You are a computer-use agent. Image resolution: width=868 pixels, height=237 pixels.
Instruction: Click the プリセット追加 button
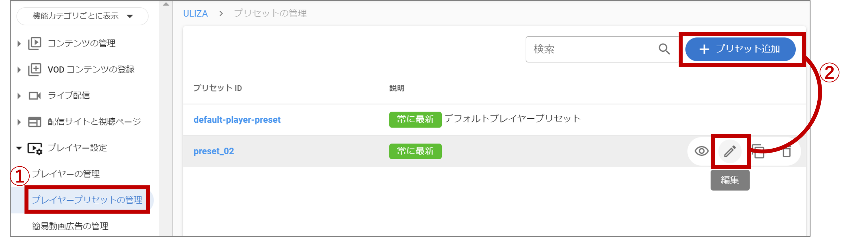click(740, 49)
